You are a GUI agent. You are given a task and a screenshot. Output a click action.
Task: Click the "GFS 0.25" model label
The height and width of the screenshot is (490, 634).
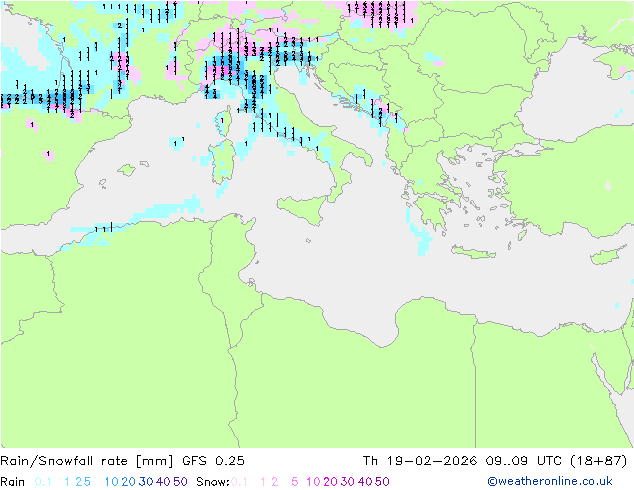pyautogui.click(x=213, y=461)
